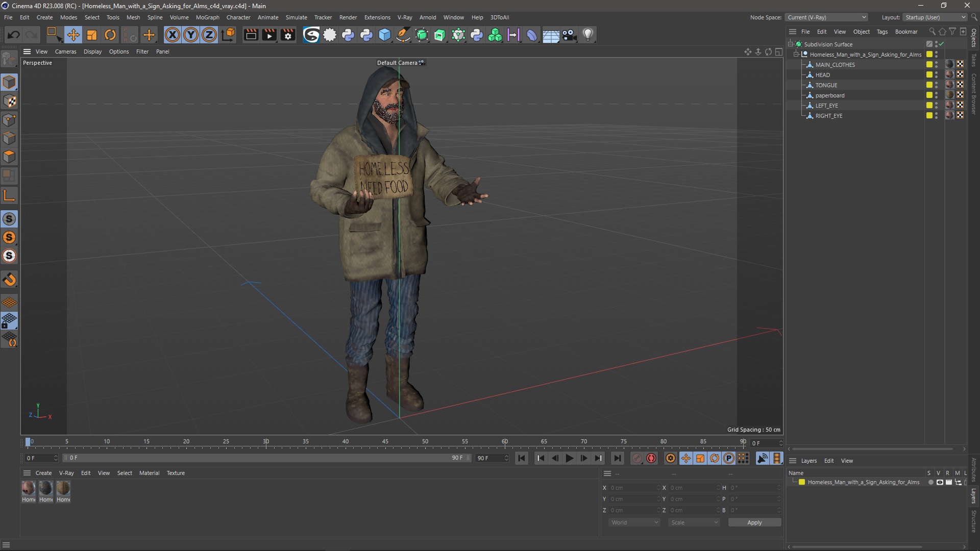Viewport: 980px width, 551px height.
Task: Open the Layout Startup dropdown
Action: (x=935, y=17)
